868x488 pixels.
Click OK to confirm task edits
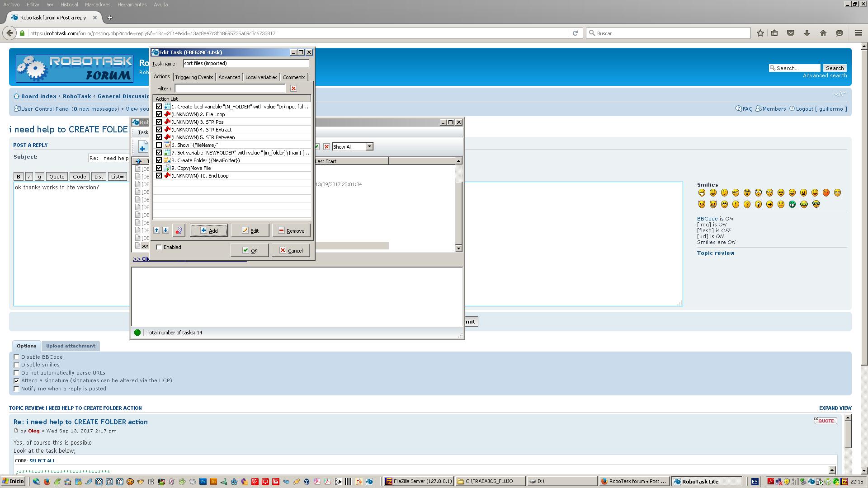(x=250, y=250)
